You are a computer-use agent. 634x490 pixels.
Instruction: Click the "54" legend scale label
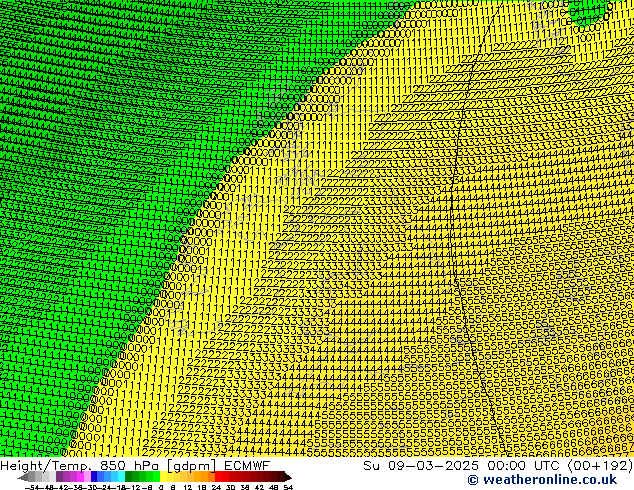pyautogui.click(x=288, y=487)
